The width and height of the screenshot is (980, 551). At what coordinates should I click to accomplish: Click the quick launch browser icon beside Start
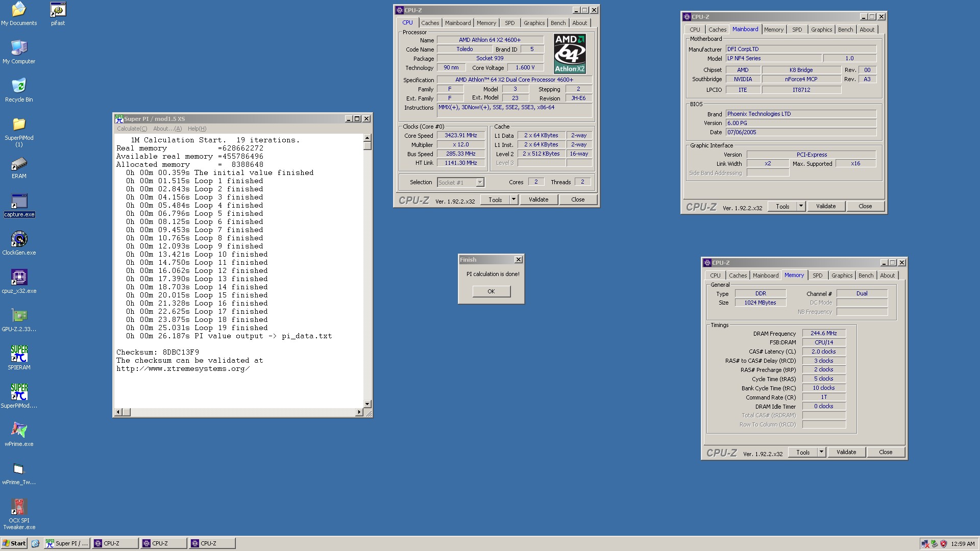[35, 543]
